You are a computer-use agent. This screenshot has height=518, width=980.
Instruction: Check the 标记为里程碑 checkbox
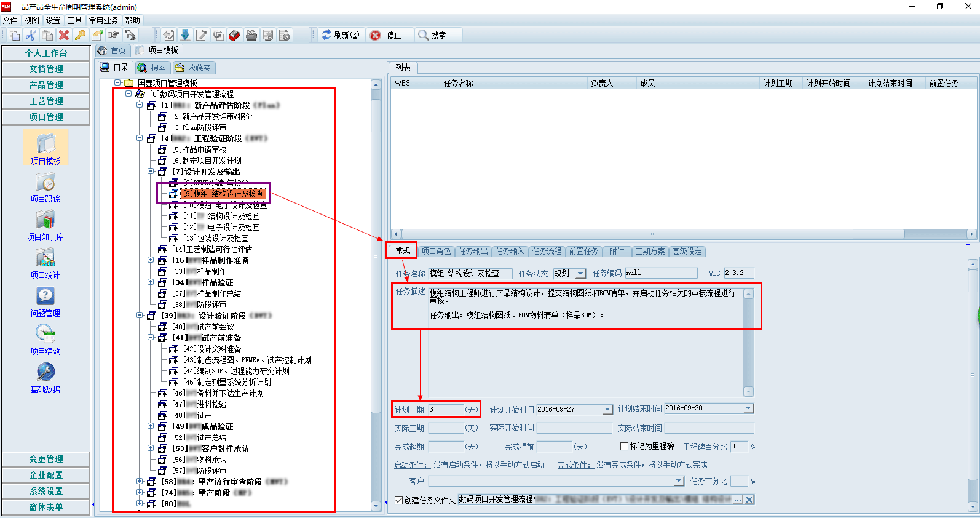pos(624,446)
